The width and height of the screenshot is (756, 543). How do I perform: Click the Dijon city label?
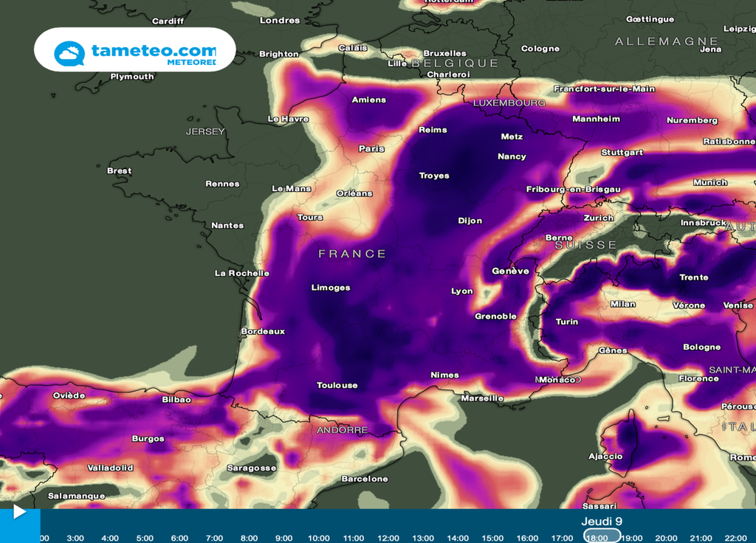click(x=470, y=221)
